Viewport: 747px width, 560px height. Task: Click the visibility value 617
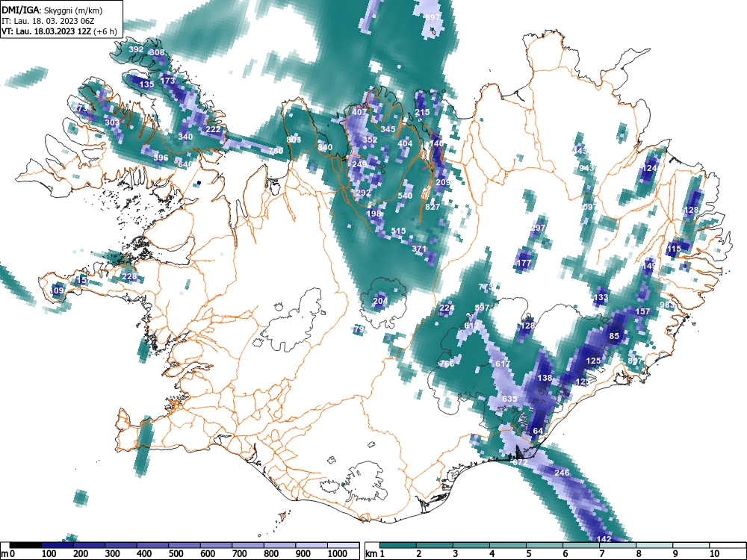(503, 364)
